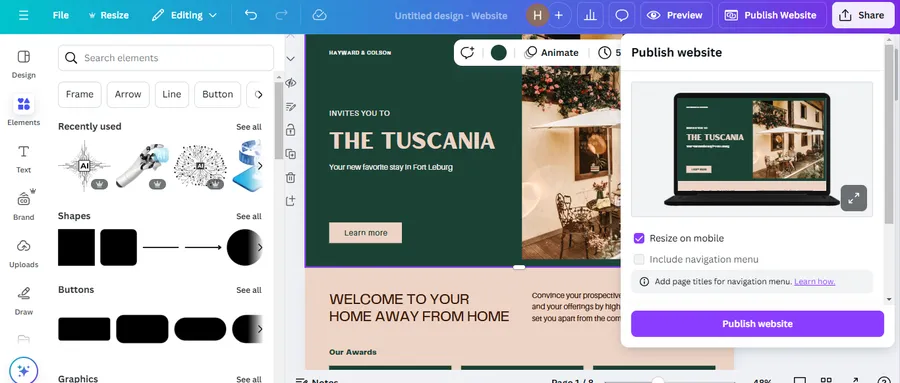This screenshot has height=383, width=900.
Task: Select the Arrow category chip
Action: pyautogui.click(x=128, y=95)
